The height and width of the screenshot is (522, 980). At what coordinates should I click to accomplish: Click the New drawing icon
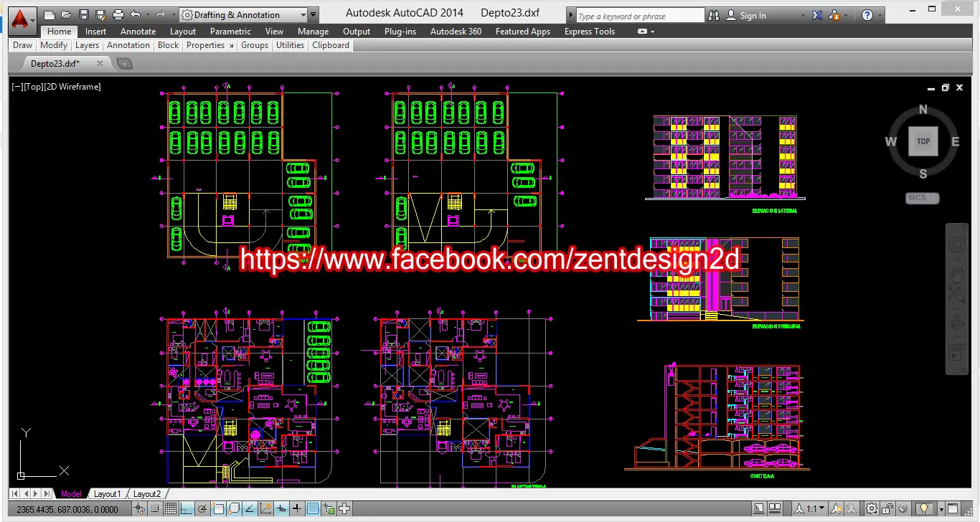[x=50, y=14]
